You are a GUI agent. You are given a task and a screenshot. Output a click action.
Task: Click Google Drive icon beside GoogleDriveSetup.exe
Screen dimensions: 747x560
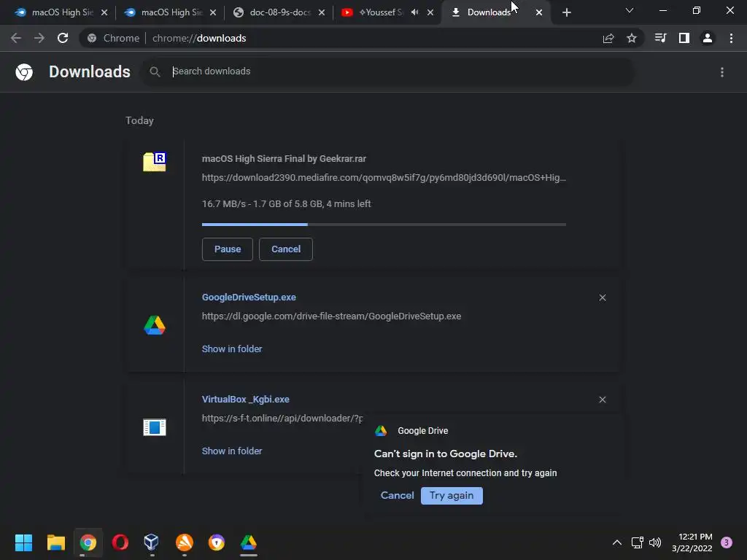(155, 325)
